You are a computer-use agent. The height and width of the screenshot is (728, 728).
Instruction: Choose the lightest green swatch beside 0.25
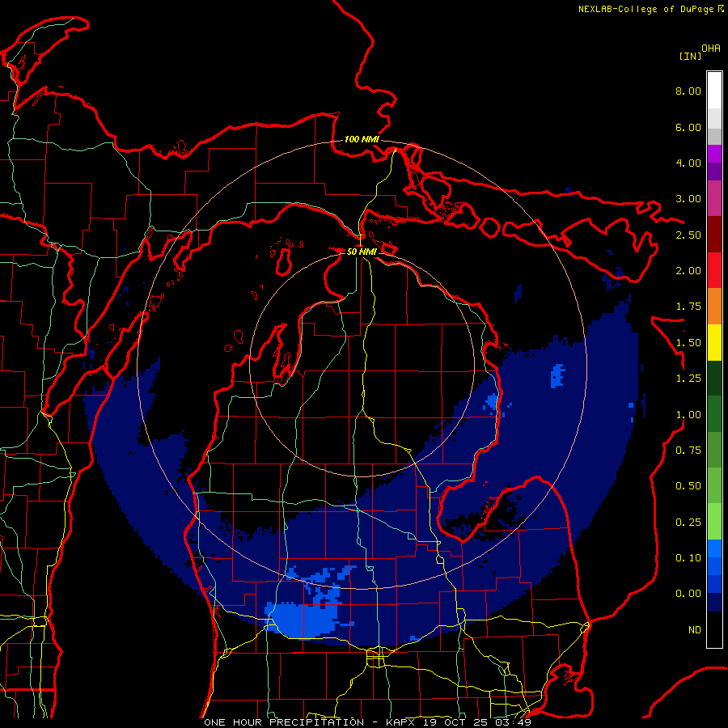click(714, 522)
